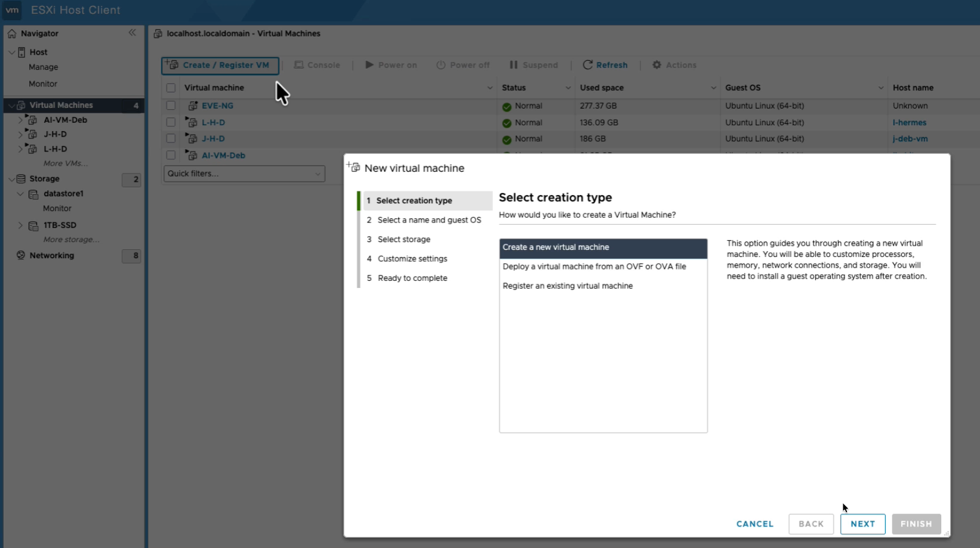Click the EVE-NG VM icon in table
Viewport: 980px width, 548px height.
tap(193, 106)
